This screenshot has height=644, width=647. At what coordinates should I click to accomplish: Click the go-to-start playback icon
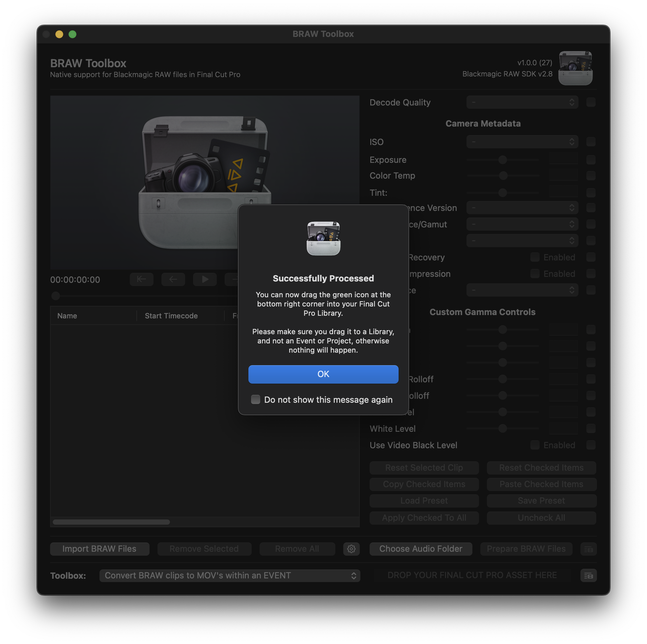point(141,279)
